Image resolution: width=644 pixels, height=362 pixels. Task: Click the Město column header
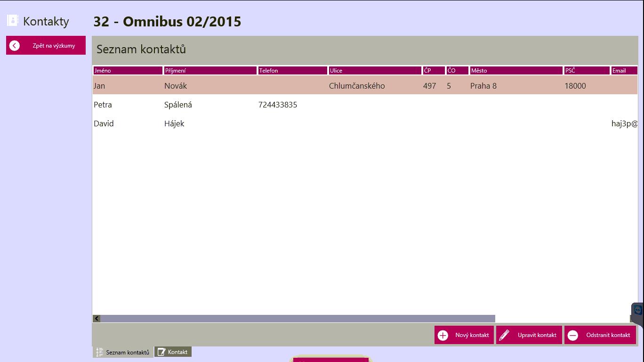(x=516, y=71)
